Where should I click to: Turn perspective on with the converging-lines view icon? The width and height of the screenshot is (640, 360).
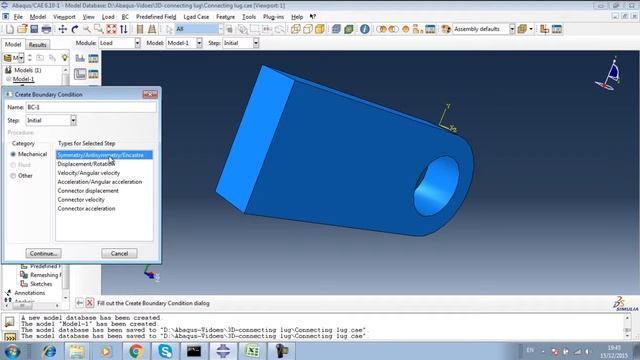(152, 29)
